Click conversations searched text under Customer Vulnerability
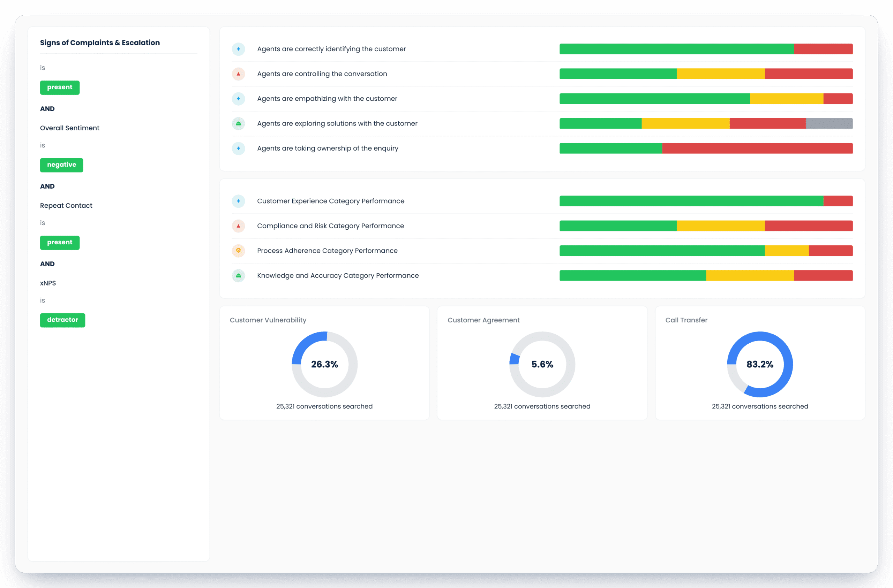The width and height of the screenshot is (893, 588). click(x=324, y=406)
